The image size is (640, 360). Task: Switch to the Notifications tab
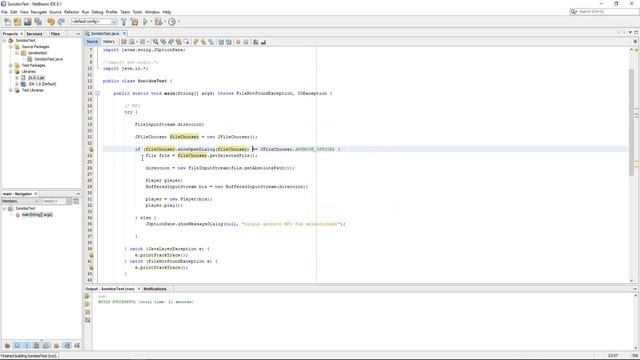coord(155,289)
